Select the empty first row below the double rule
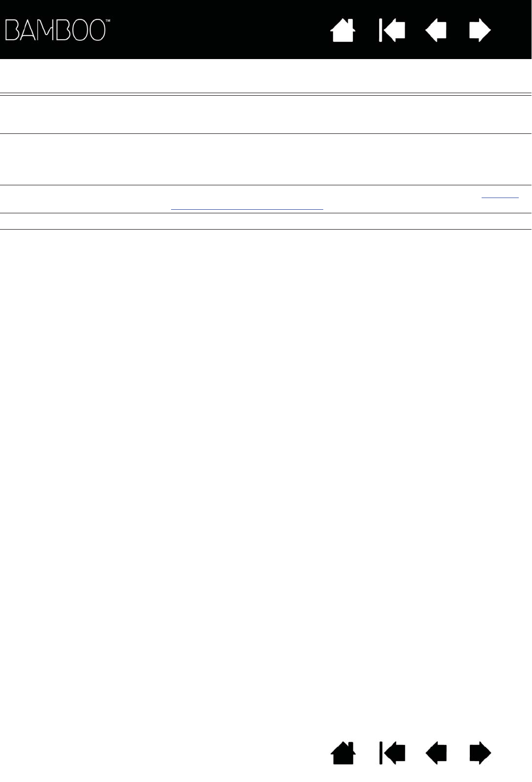 pyautogui.click(x=266, y=115)
